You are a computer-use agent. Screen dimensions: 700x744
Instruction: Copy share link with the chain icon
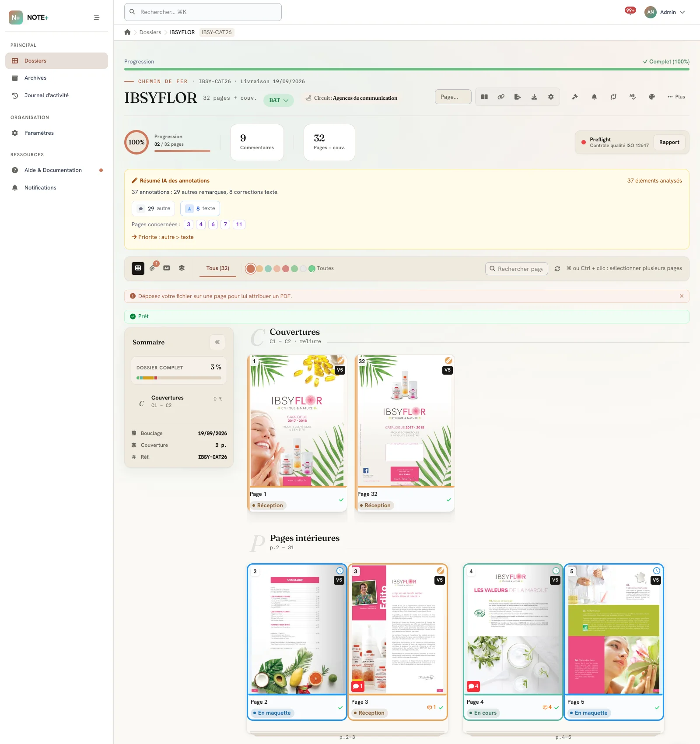point(501,97)
